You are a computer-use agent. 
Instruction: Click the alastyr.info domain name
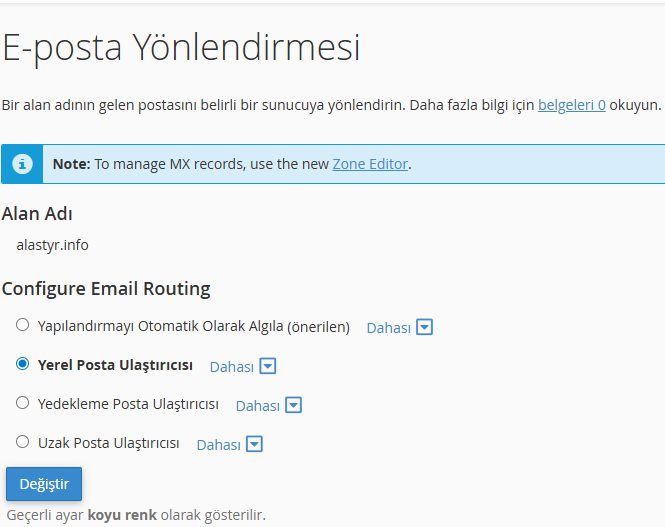pyautogui.click(x=52, y=244)
